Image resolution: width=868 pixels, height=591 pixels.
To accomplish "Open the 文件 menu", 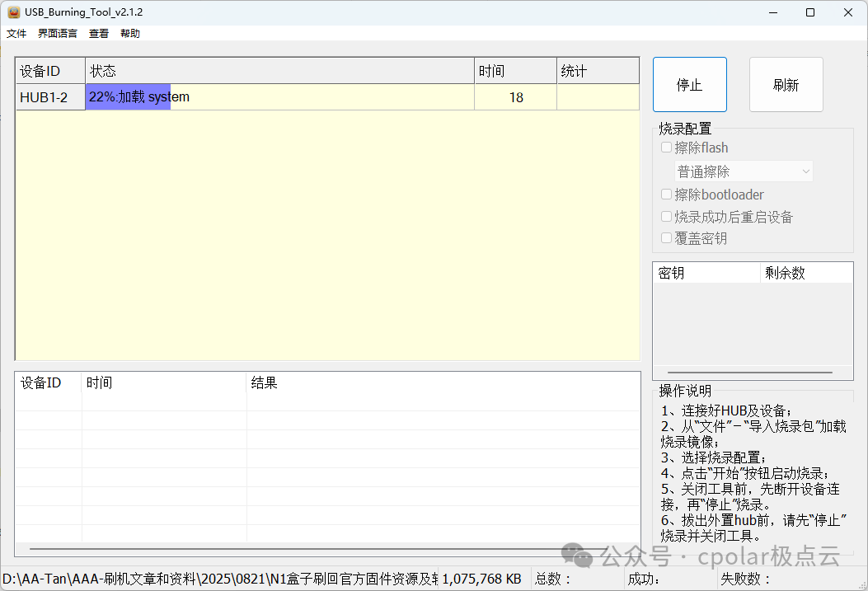I will (x=16, y=33).
